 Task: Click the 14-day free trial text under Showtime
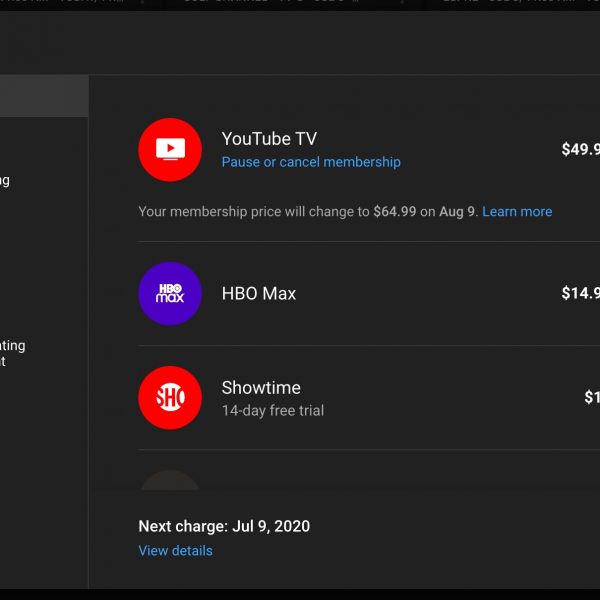[273, 410]
